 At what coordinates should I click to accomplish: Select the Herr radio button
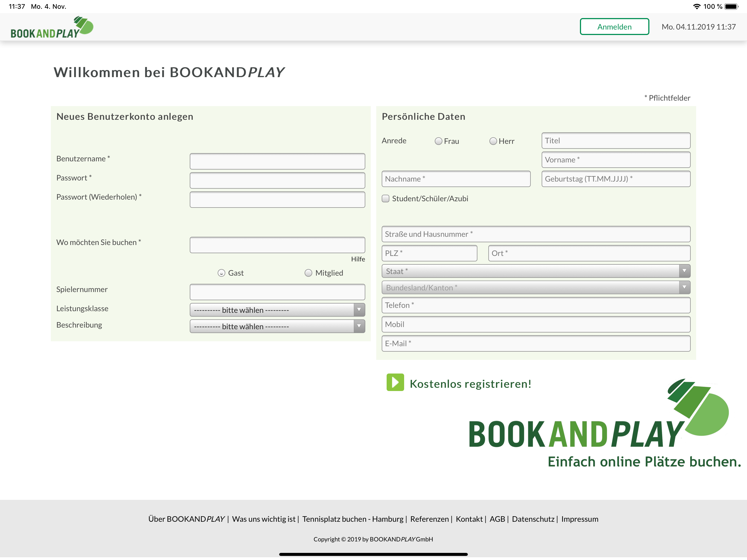tap(493, 141)
